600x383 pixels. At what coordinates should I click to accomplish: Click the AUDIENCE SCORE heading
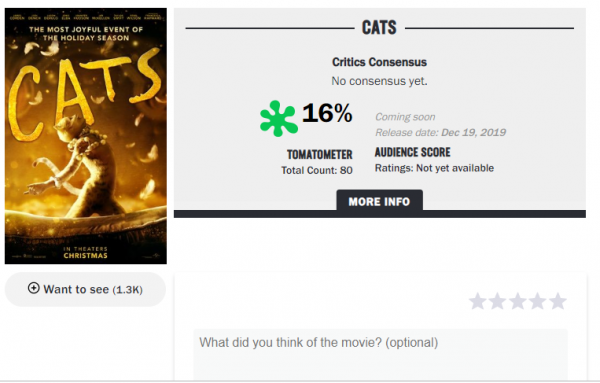coord(412,152)
